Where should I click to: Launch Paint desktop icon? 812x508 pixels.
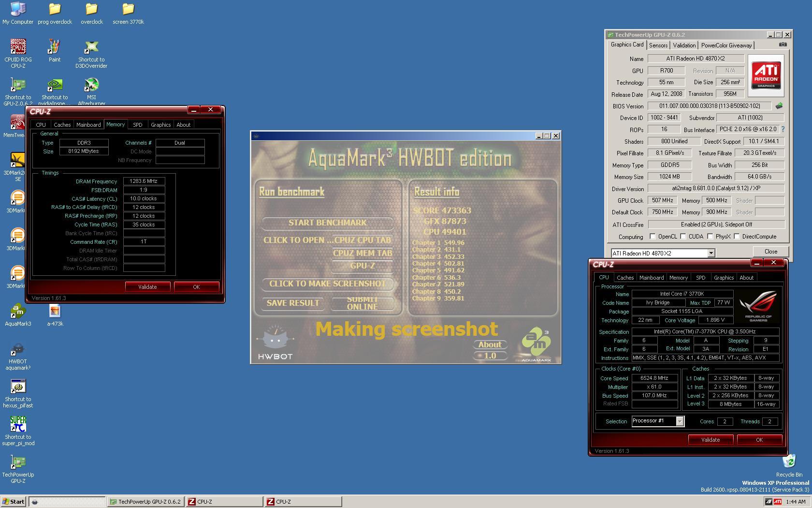tap(55, 50)
